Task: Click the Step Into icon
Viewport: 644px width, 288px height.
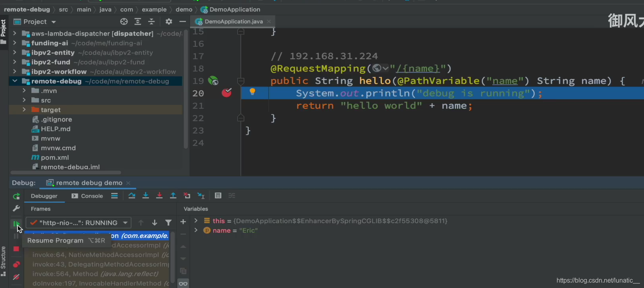Action: pyautogui.click(x=145, y=195)
